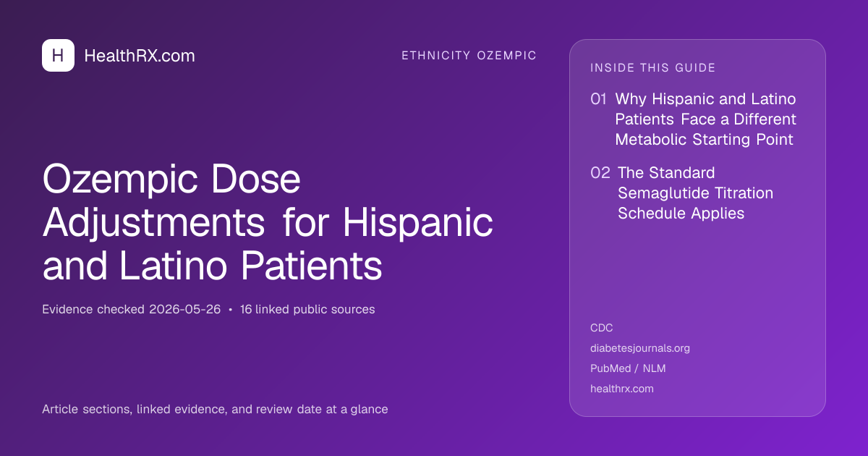Select the ETHNICITY OZEMPIC category label
The height and width of the screenshot is (456, 868).
point(469,56)
